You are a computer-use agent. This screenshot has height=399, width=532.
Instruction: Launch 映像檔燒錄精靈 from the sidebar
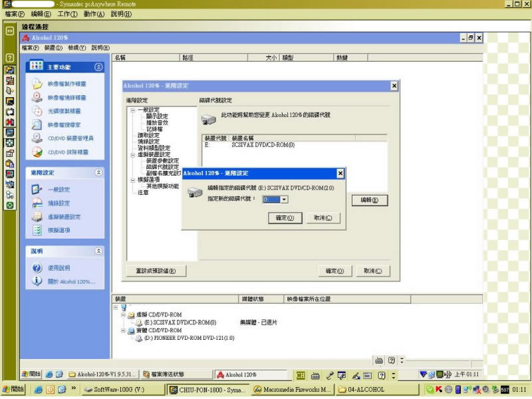(x=66, y=98)
